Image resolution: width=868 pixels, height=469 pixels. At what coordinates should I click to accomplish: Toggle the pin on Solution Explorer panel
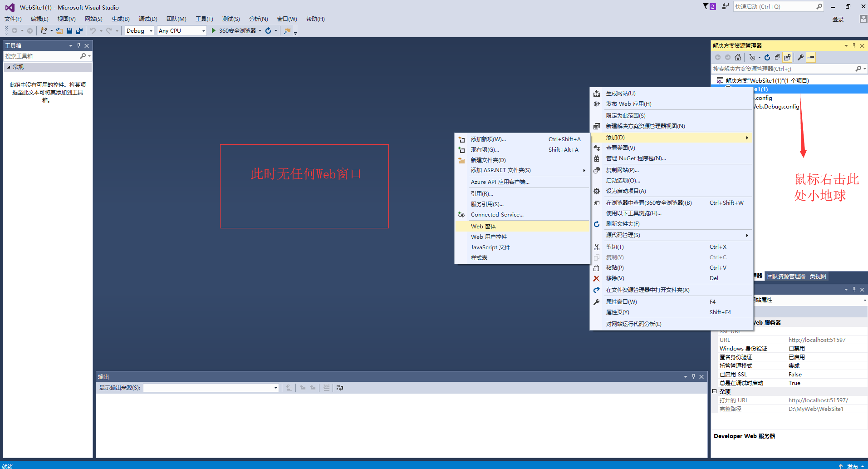[x=853, y=45]
